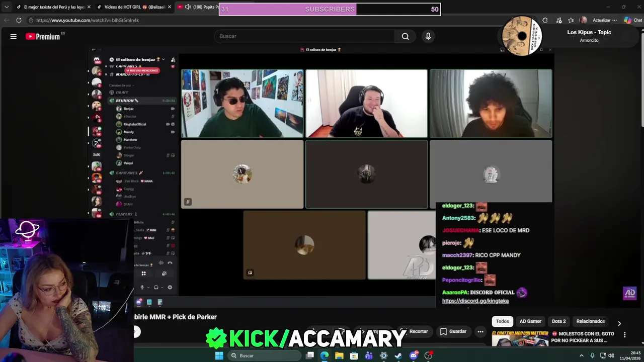Image resolution: width=644 pixels, height=362 pixels.
Task: Select the AD Gamer filter chip
Action: [530, 321]
